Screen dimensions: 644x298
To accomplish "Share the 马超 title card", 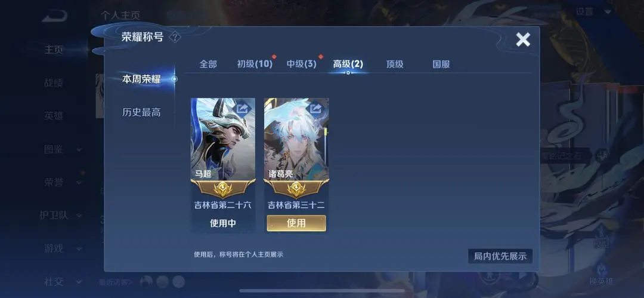I will [243, 108].
